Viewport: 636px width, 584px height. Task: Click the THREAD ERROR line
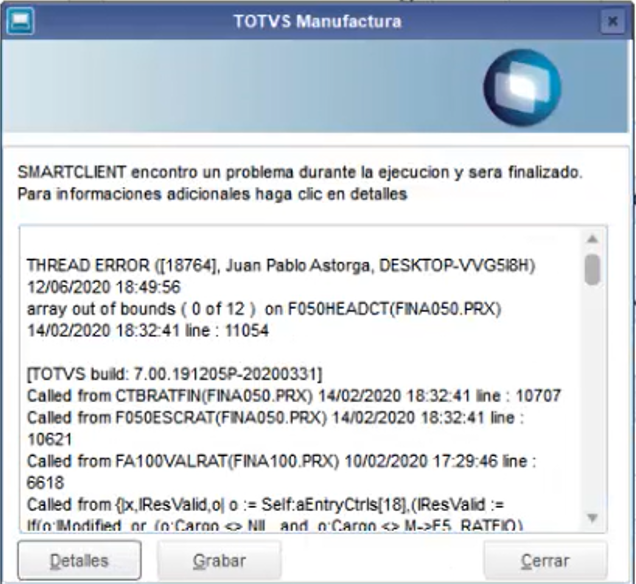click(281, 266)
